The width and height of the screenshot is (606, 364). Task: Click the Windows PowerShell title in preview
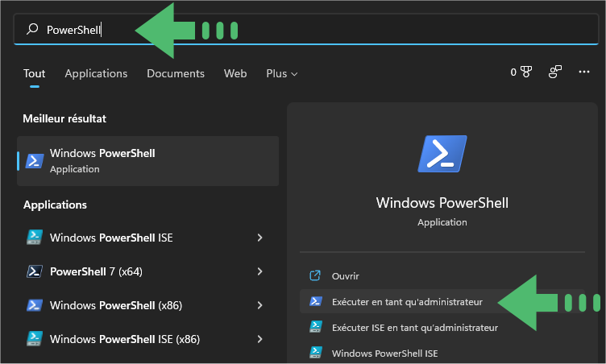(442, 203)
